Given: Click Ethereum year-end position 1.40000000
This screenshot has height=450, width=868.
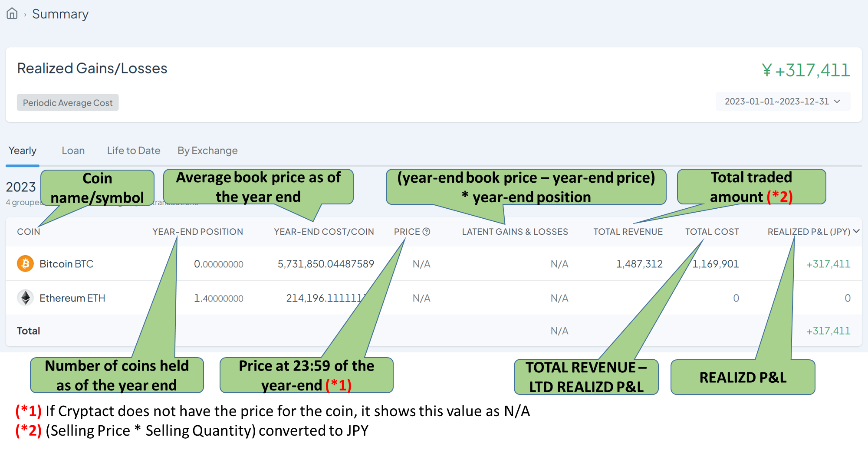Looking at the screenshot, I should (x=219, y=298).
